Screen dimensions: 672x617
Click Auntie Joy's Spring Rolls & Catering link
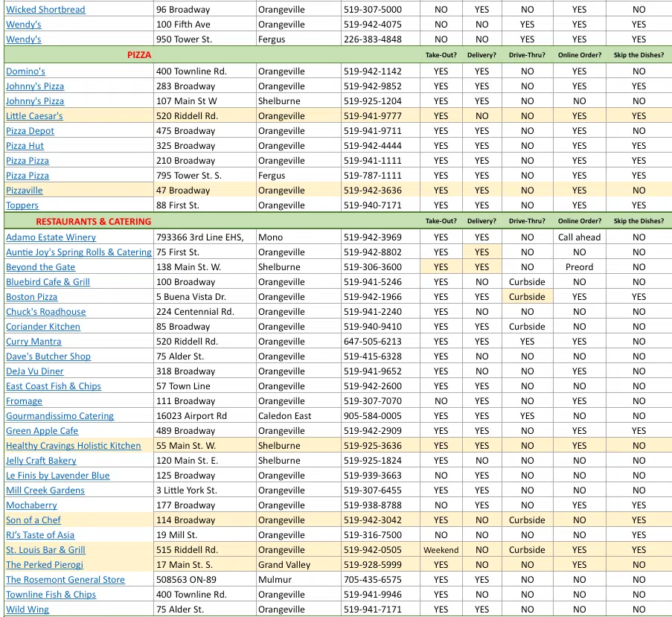coord(78,252)
